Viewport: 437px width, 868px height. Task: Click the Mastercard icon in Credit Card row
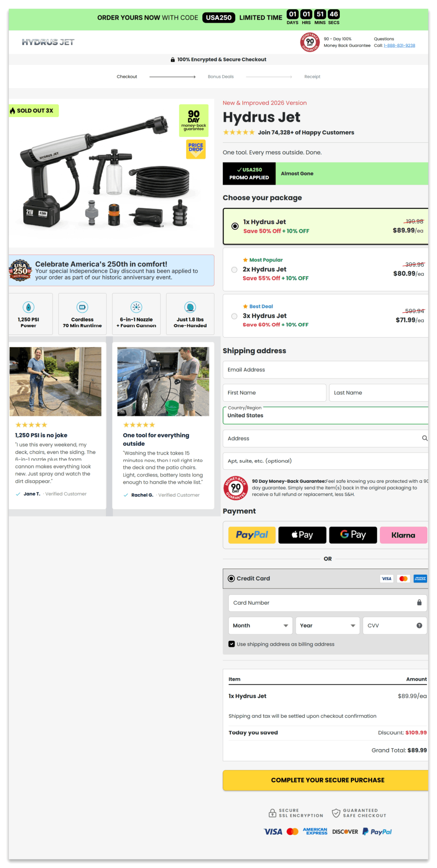click(404, 578)
